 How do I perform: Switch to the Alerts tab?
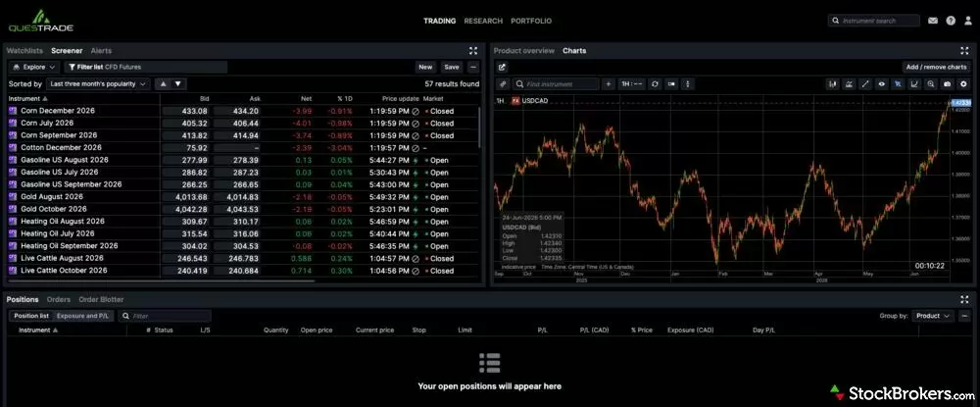[x=101, y=51]
